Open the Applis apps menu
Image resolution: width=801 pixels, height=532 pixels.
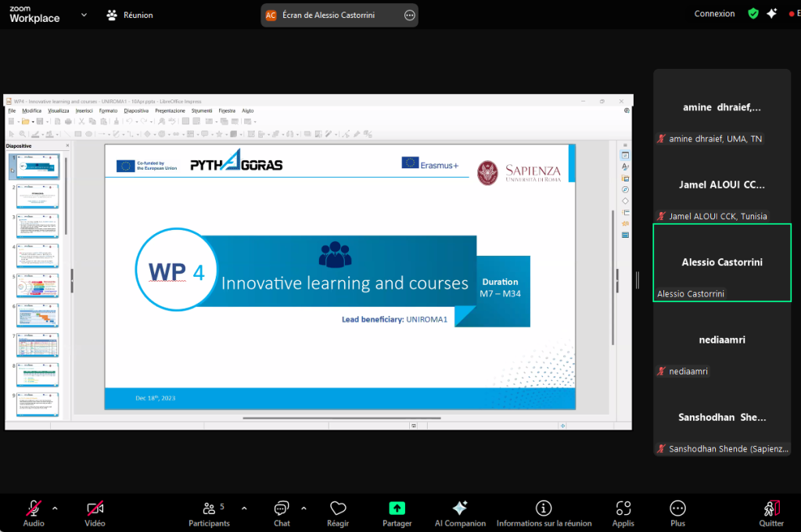tap(623, 513)
